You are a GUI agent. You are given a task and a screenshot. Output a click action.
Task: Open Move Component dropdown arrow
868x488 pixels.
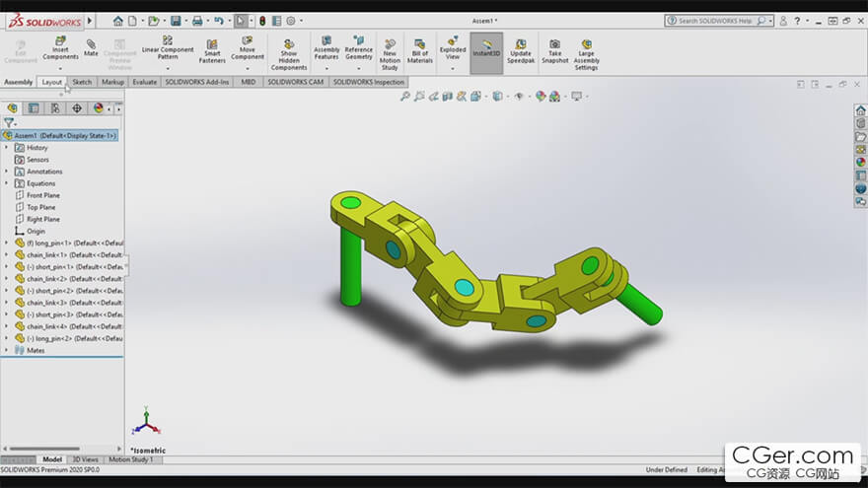coord(248,69)
